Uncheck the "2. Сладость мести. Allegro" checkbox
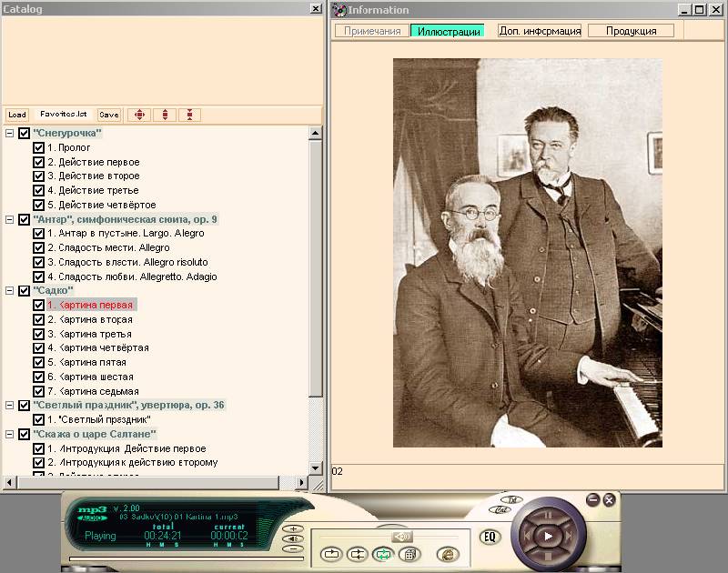The image size is (728, 573). (x=38, y=247)
